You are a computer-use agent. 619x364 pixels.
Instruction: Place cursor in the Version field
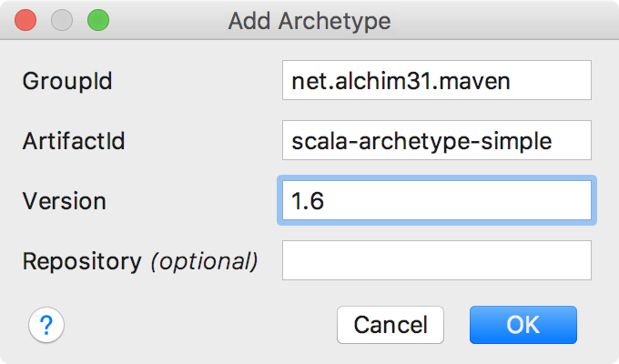[x=437, y=200]
